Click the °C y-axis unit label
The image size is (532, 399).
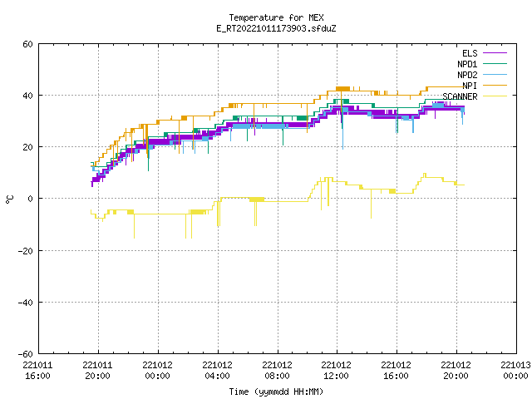10,199
